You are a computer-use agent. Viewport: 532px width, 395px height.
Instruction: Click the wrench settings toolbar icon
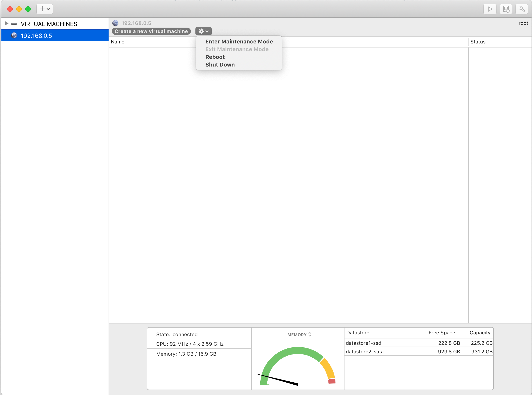click(522, 9)
